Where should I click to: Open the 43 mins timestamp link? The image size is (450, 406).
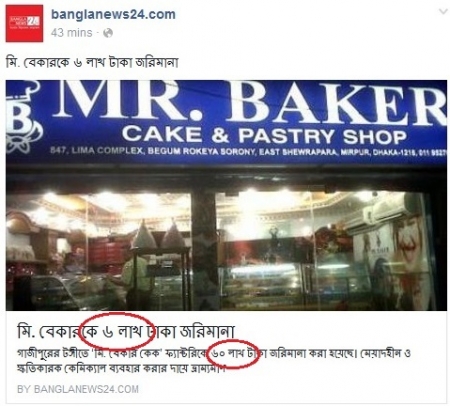[71, 33]
